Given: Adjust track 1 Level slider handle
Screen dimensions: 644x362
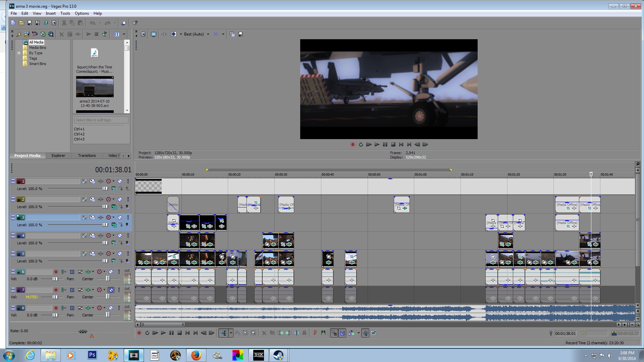Looking at the screenshot, I should pos(105,189).
